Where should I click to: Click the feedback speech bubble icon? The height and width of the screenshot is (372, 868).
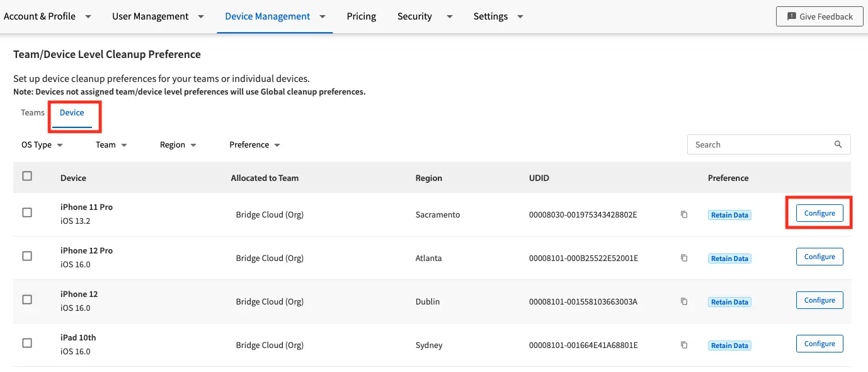790,16
